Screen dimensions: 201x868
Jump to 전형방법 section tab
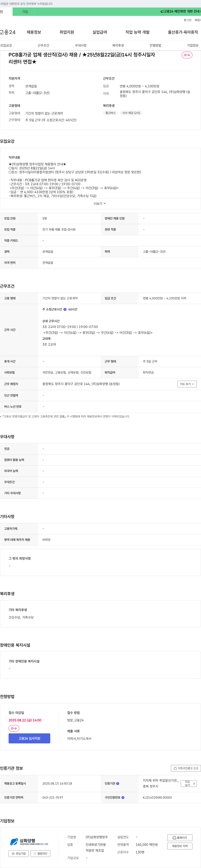click(156, 46)
